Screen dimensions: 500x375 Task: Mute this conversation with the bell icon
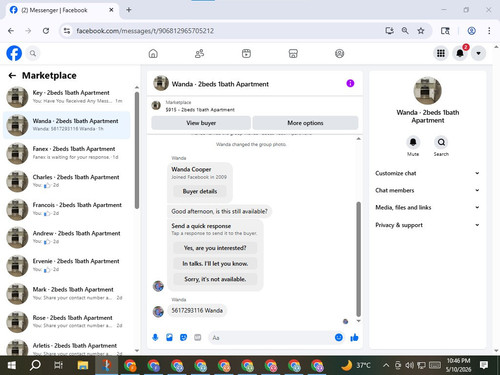413,142
